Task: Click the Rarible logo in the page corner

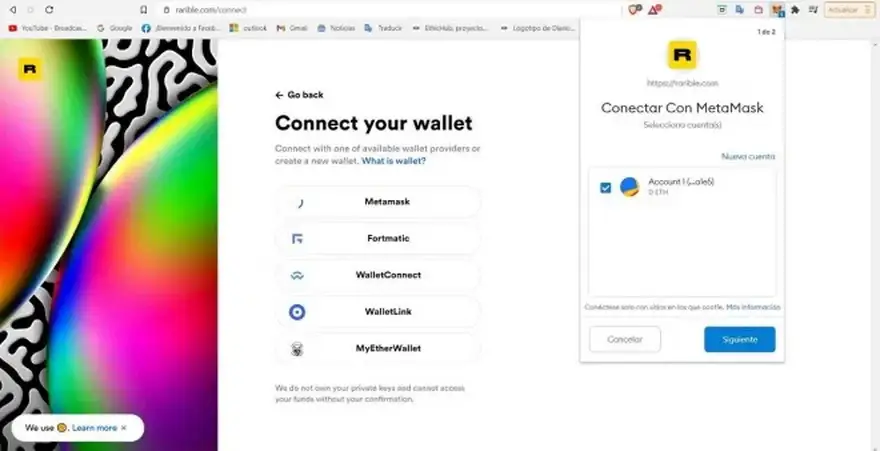Action: click(x=30, y=70)
